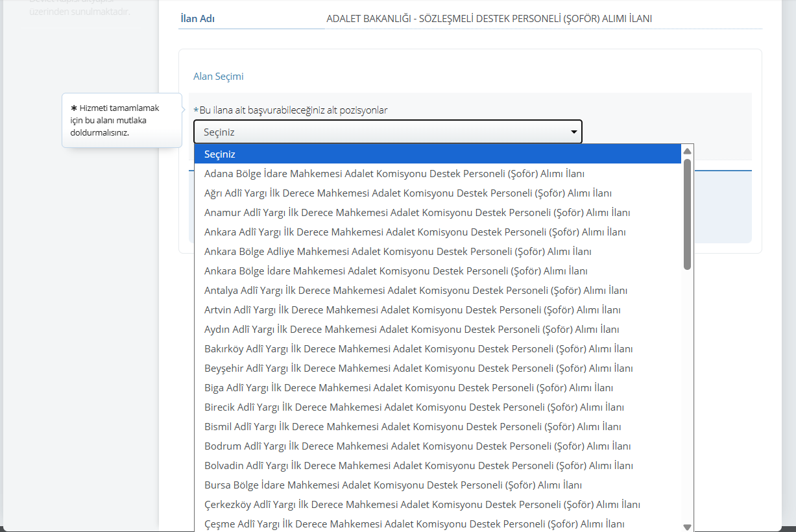Pick Artvin Adlî Yargı option

click(x=438, y=310)
